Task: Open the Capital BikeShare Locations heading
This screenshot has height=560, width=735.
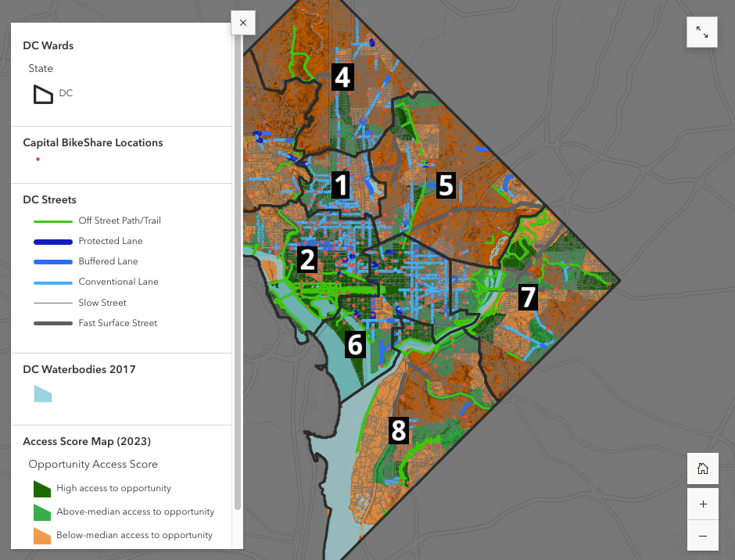Action: coord(93,142)
